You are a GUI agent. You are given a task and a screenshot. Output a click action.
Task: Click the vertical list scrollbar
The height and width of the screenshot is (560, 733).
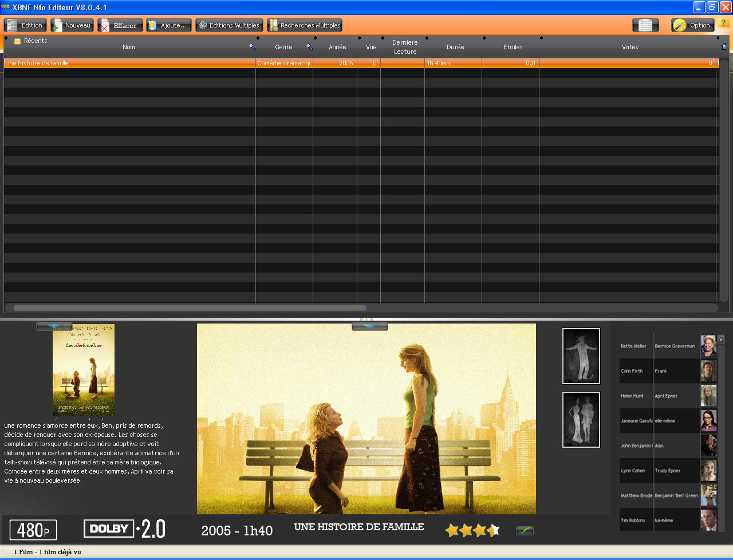tap(724, 180)
